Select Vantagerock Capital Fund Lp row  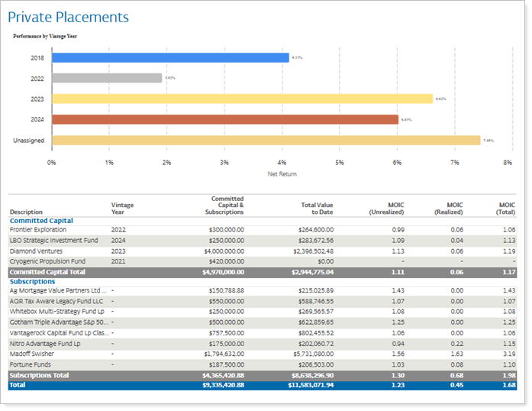pos(60,333)
